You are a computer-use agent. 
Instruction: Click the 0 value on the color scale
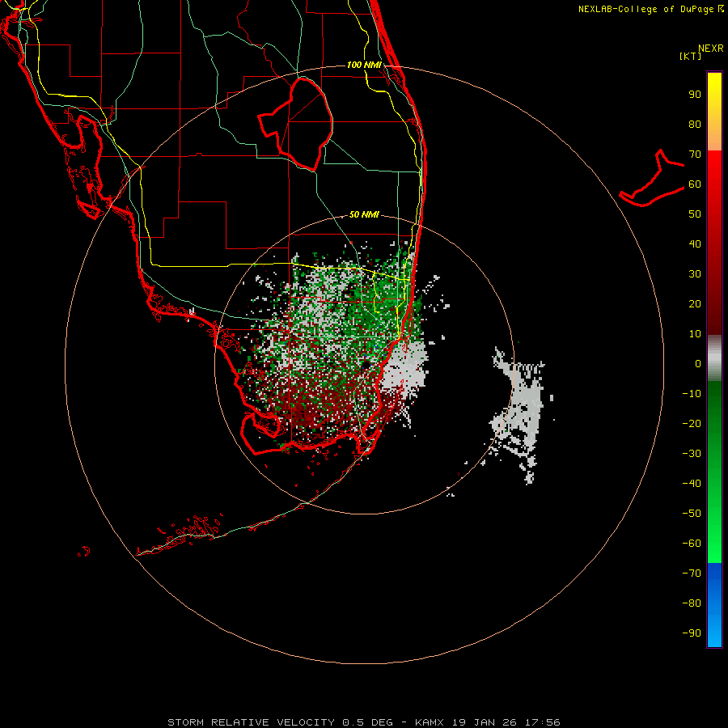click(x=698, y=364)
